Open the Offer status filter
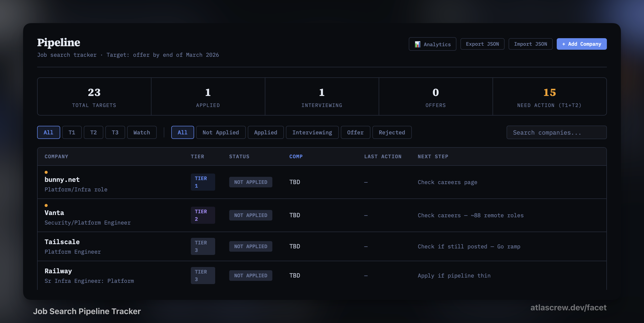Image resolution: width=644 pixels, height=323 pixels. coord(355,132)
